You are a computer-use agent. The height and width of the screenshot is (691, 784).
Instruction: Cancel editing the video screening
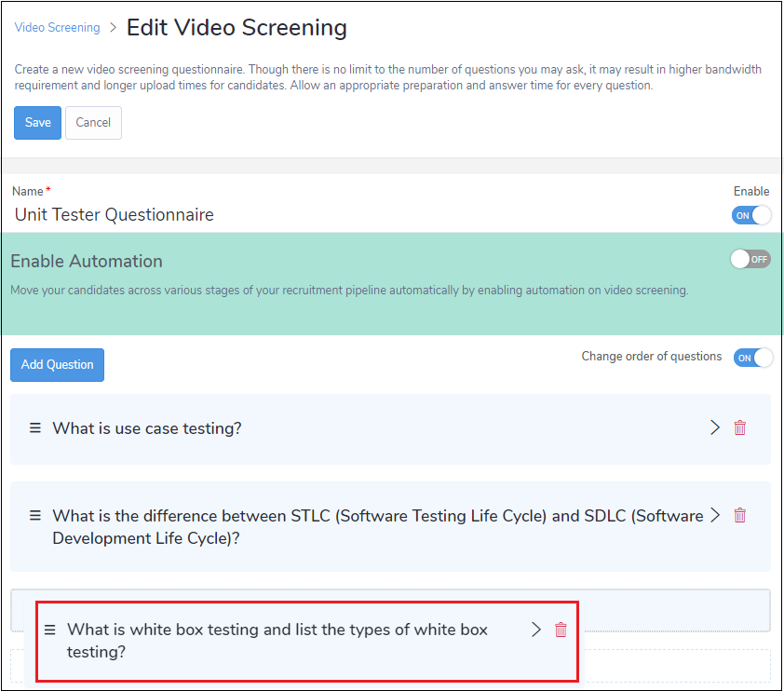(93, 123)
